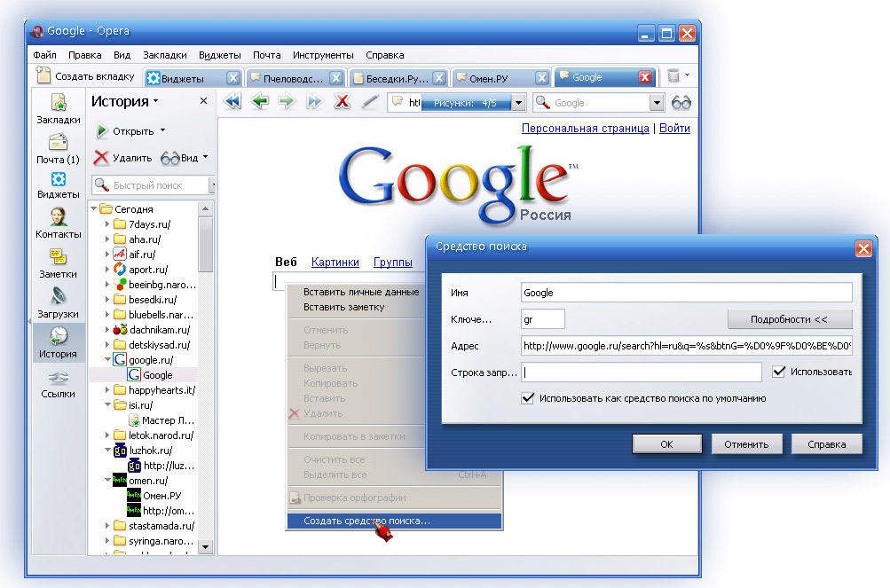Open the Google search field dropdown
Image resolution: width=890 pixels, height=588 pixels.
click(657, 103)
